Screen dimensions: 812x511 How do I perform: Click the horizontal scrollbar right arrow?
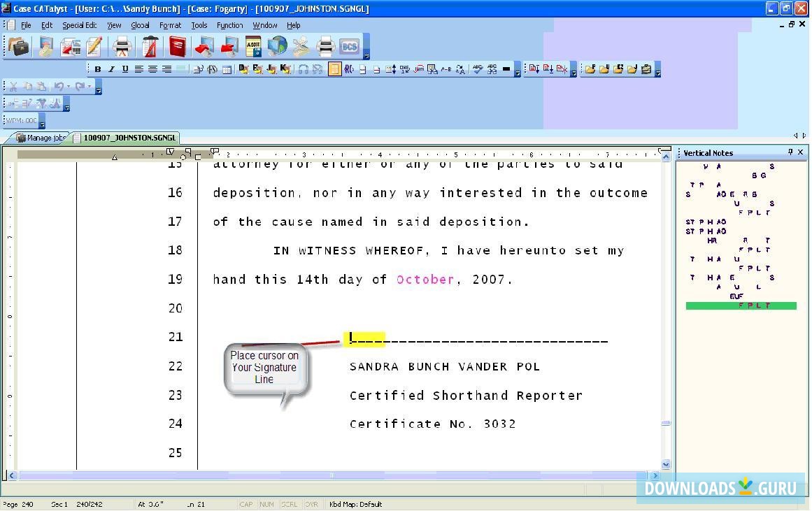655,475
